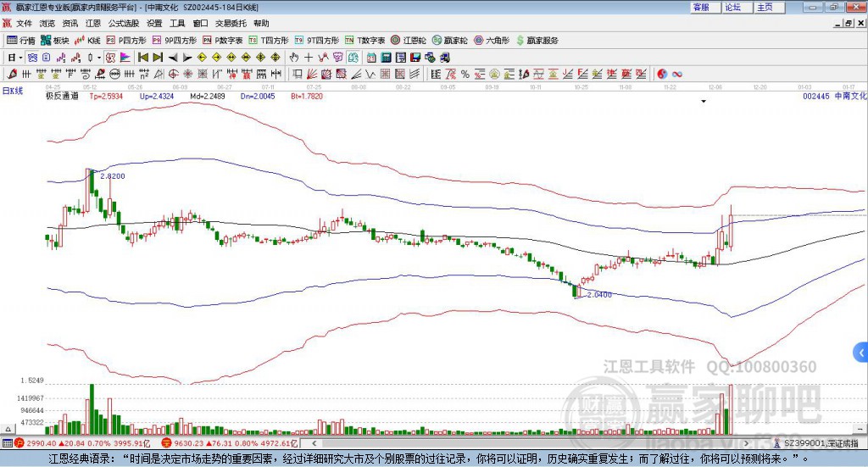The height and width of the screenshot is (467, 868).
Task: Click the 002445 中南文化 stock label
Action: click(835, 97)
